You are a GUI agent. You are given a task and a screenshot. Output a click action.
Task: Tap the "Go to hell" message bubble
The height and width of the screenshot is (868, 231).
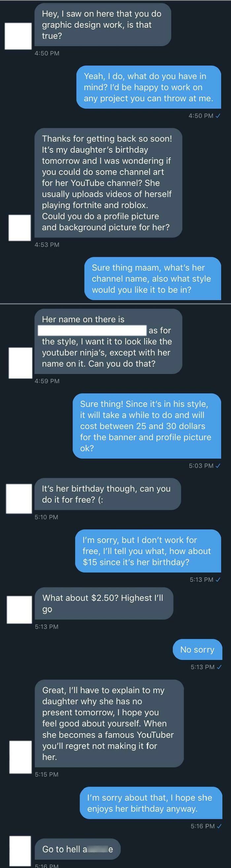point(78,849)
